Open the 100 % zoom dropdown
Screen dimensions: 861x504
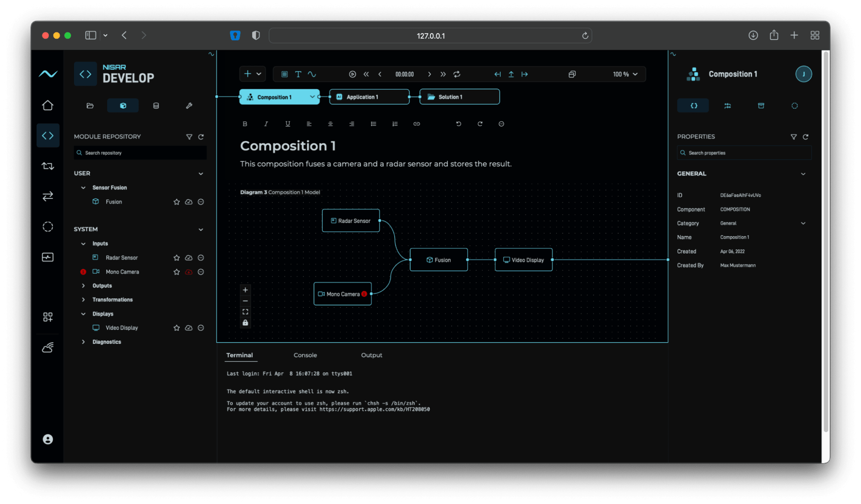(x=625, y=74)
